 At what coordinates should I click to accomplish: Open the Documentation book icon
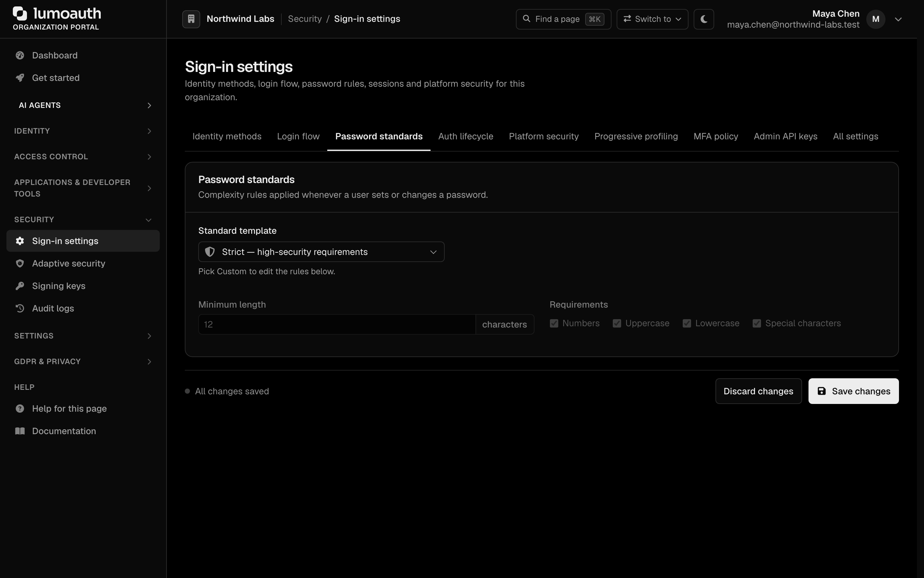tap(20, 431)
